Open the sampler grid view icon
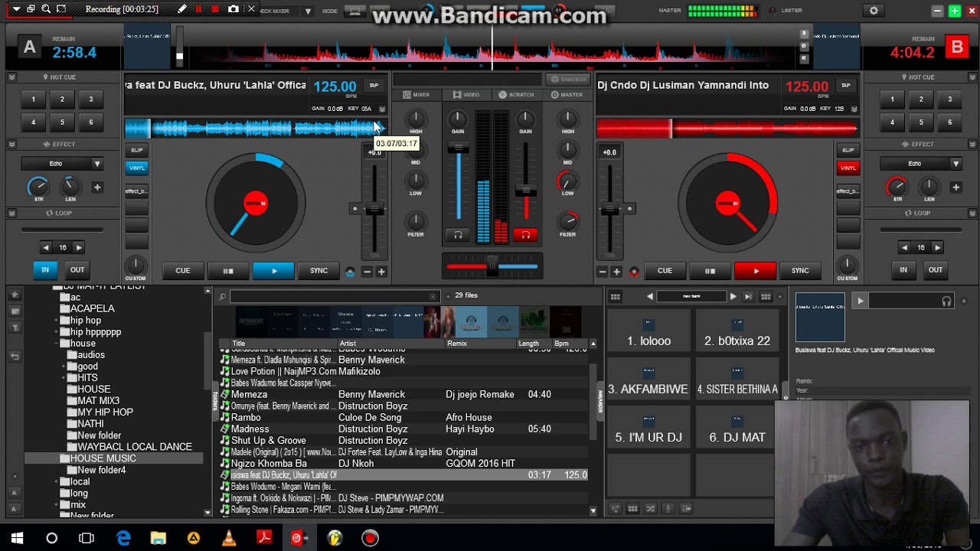The image size is (980, 551). click(x=615, y=296)
